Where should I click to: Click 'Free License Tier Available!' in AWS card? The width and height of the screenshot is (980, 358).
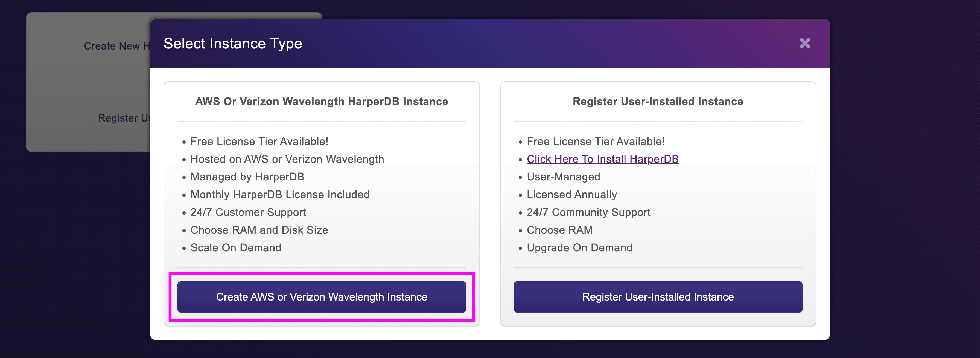[x=259, y=141]
